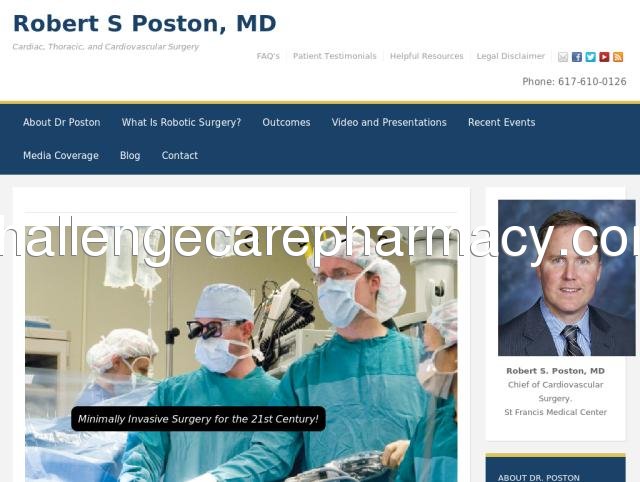Visit the Blog section
This screenshot has height=482, width=640.
tap(130, 155)
